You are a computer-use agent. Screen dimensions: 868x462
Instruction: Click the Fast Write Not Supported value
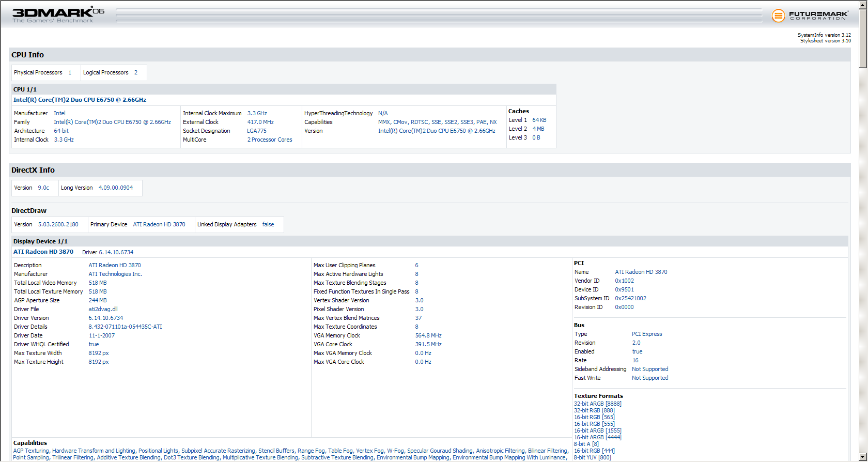pyautogui.click(x=650, y=378)
